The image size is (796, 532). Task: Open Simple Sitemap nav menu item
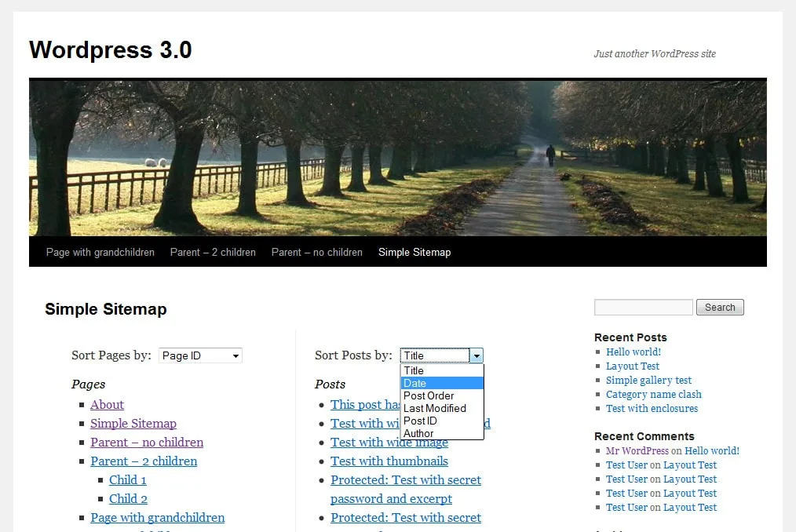click(x=414, y=253)
